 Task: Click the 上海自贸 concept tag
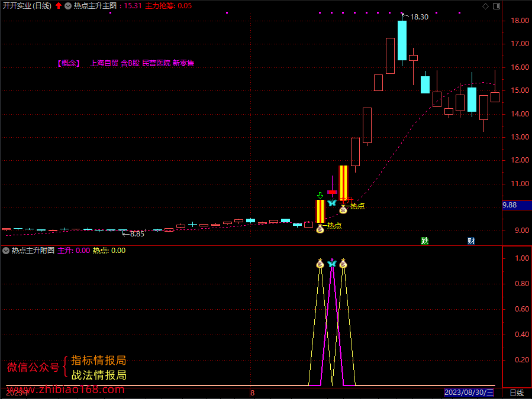[104, 63]
